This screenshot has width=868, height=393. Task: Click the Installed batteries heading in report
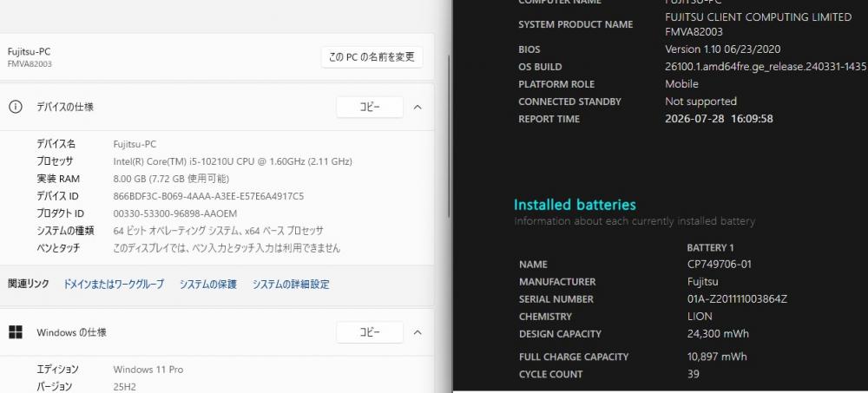click(x=575, y=205)
